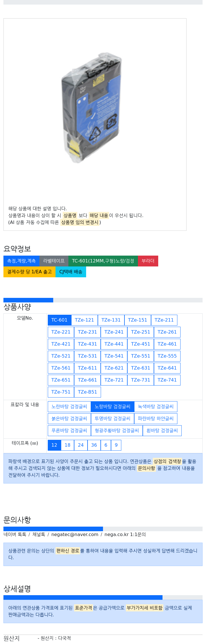Click the negatec@naver.com email text
The height and width of the screenshot is (644, 206).
pyautogui.click(x=75, y=535)
